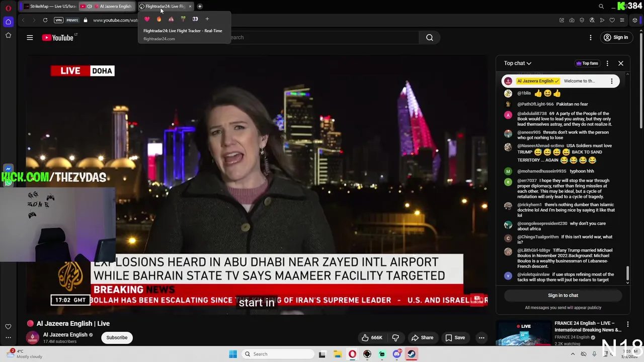
Task: Open the Al Jazeera English channel name link
Action: tap(65, 335)
